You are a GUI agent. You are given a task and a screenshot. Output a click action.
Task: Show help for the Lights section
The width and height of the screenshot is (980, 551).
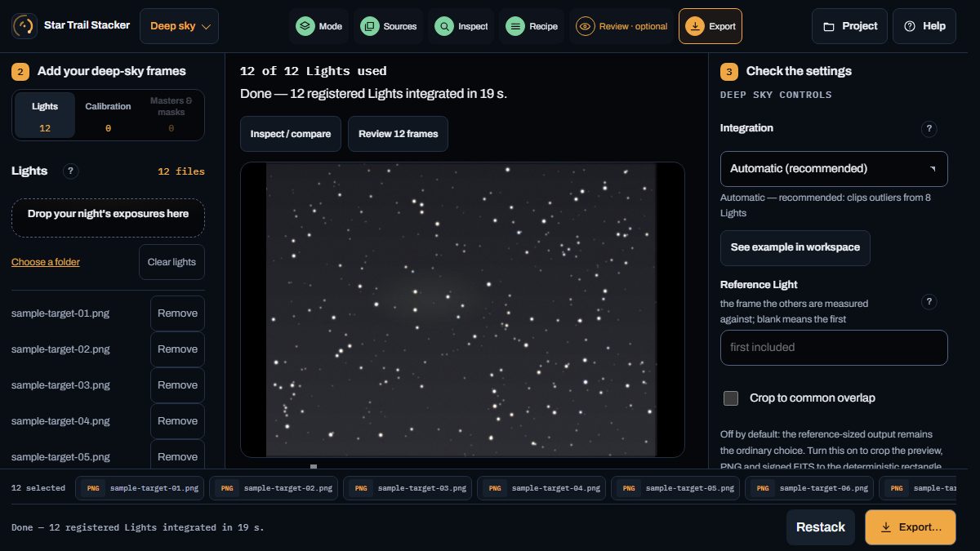71,171
